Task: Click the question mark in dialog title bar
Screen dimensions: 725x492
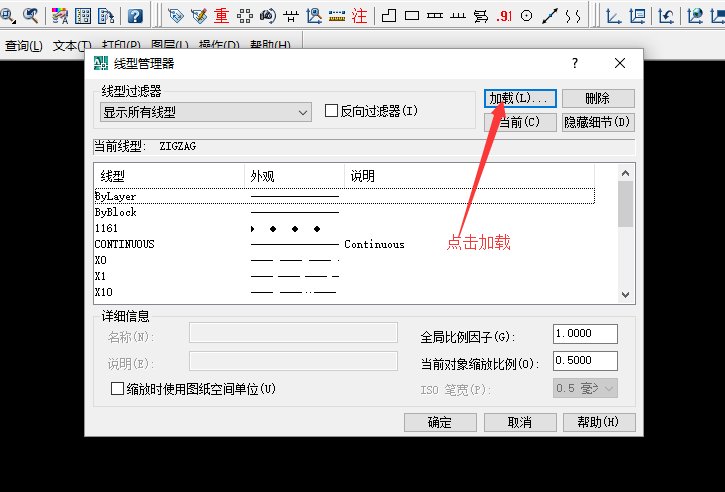Action: coord(575,63)
